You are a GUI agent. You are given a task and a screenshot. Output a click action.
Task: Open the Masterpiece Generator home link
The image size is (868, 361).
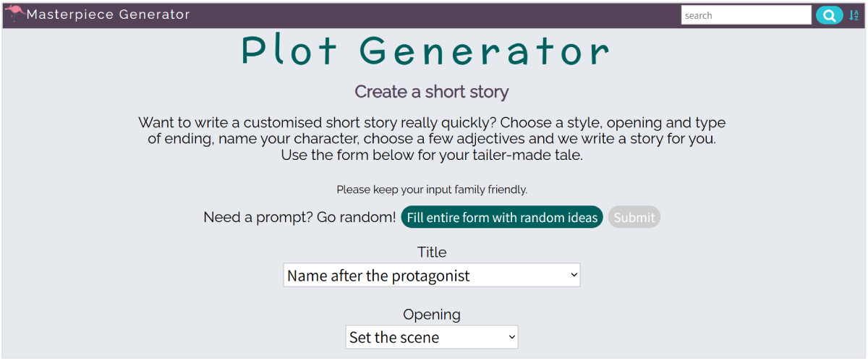pos(109,14)
